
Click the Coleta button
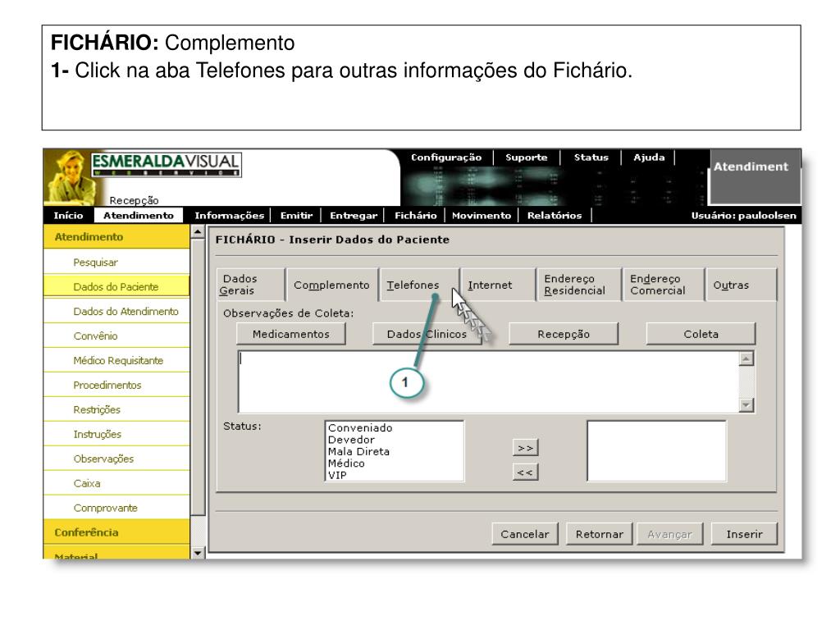click(x=701, y=334)
